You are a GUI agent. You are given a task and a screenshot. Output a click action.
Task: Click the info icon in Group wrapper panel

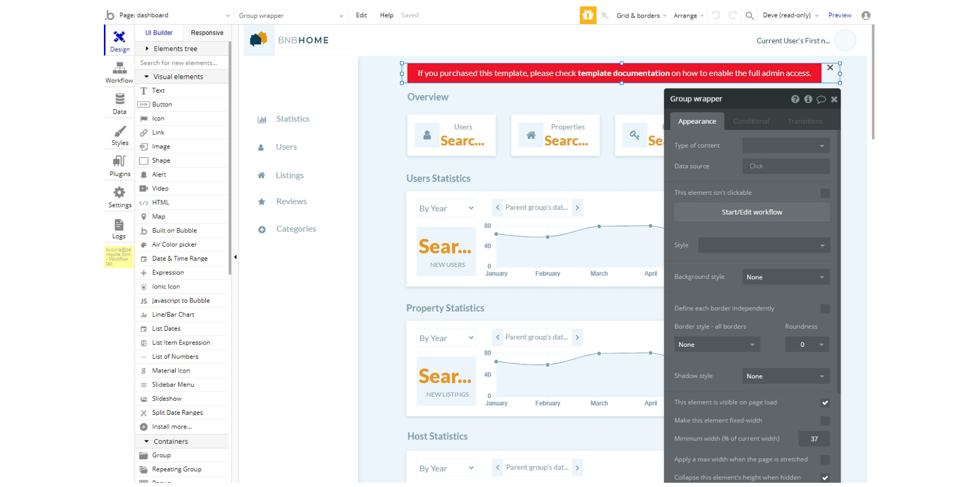point(808,99)
